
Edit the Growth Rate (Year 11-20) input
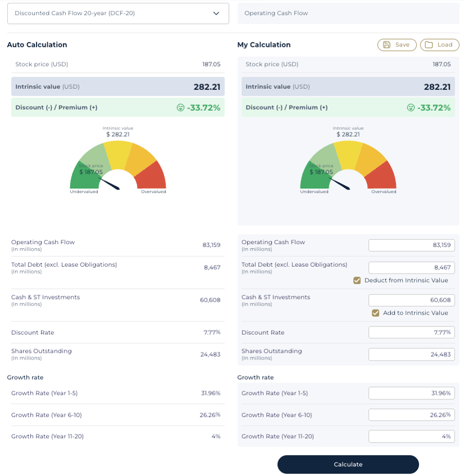[411, 436]
